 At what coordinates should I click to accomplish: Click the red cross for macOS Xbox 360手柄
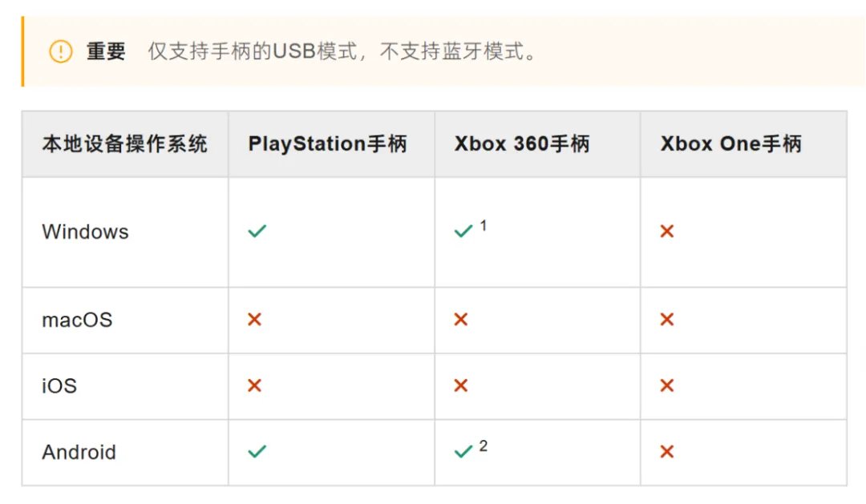461,320
